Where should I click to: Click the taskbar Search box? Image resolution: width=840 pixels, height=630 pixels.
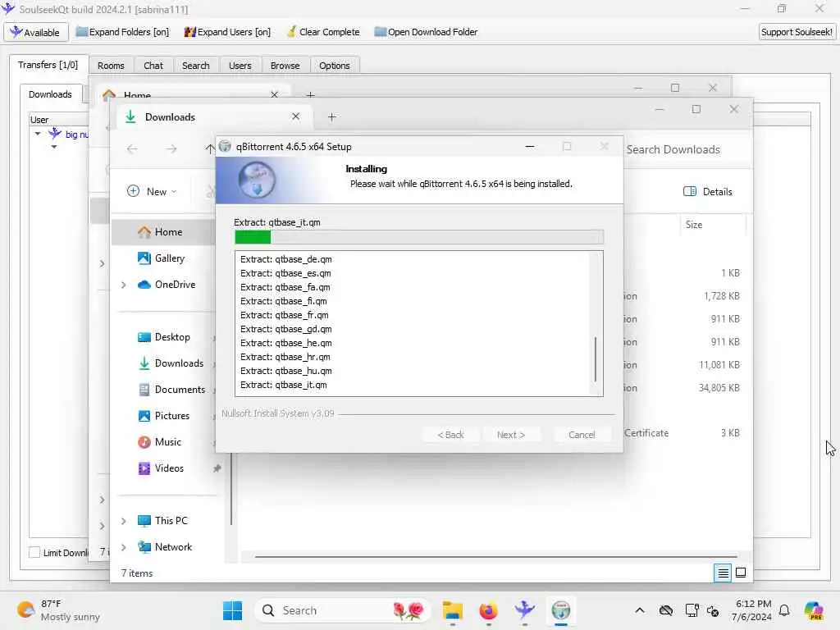click(x=343, y=610)
